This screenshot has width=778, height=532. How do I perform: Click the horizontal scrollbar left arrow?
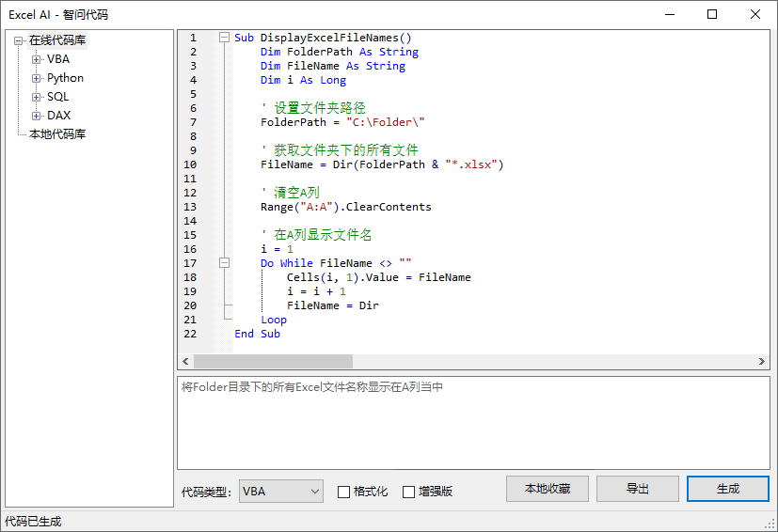pyautogui.click(x=185, y=362)
